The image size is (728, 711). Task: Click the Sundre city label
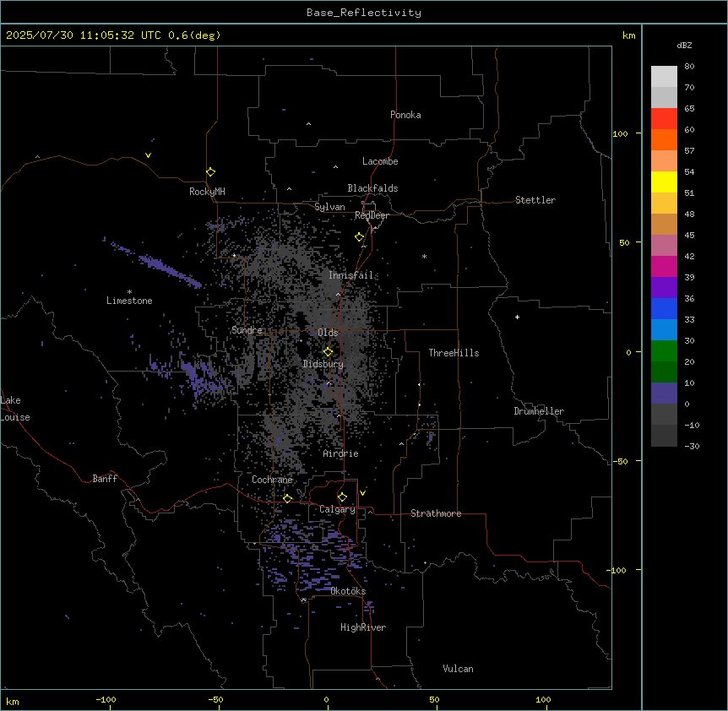point(247,330)
